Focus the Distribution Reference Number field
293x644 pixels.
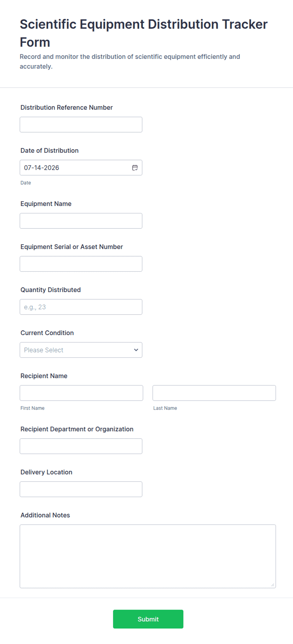pyautogui.click(x=81, y=125)
